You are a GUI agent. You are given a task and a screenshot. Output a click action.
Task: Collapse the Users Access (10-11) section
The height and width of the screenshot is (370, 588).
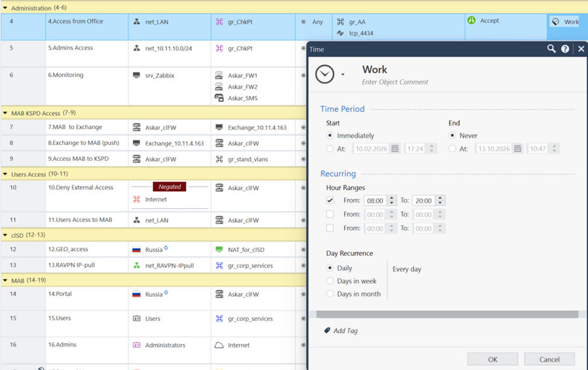[x=5, y=174]
